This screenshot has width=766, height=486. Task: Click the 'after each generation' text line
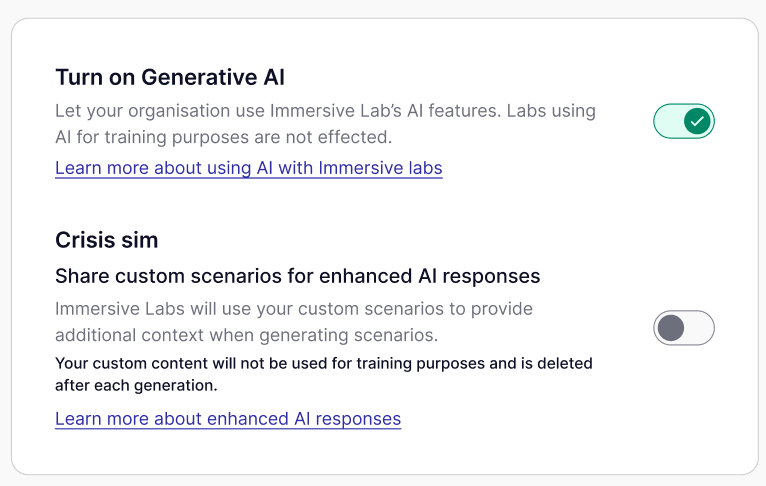tap(136, 384)
